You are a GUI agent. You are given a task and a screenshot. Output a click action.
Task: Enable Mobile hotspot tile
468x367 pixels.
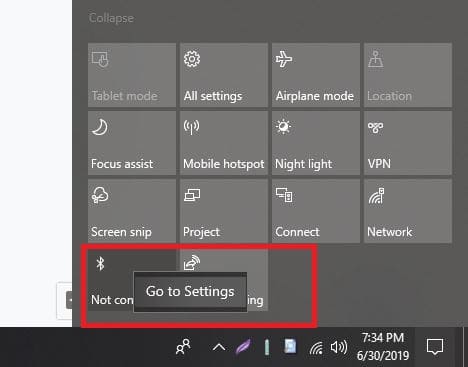click(x=224, y=143)
